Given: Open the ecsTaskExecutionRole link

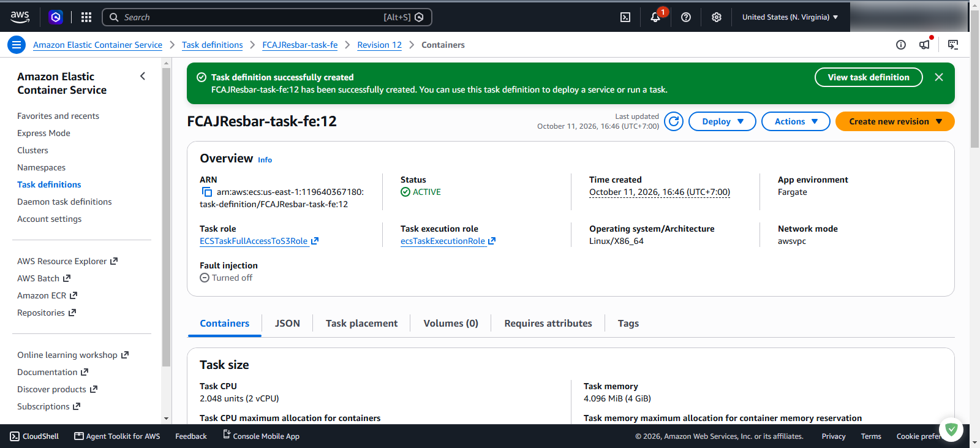Looking at the screenshot, I should (x=448, y=241).
